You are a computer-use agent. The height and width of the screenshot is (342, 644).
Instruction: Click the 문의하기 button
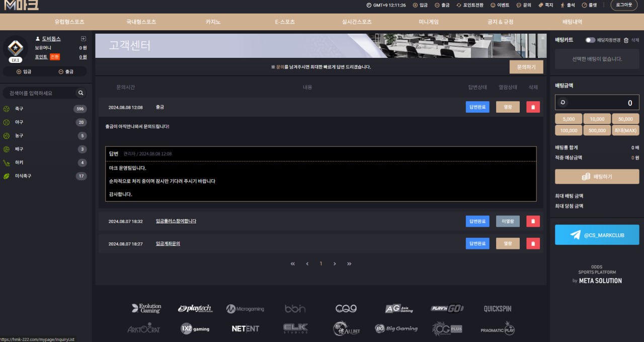click(x=526, y=67)
